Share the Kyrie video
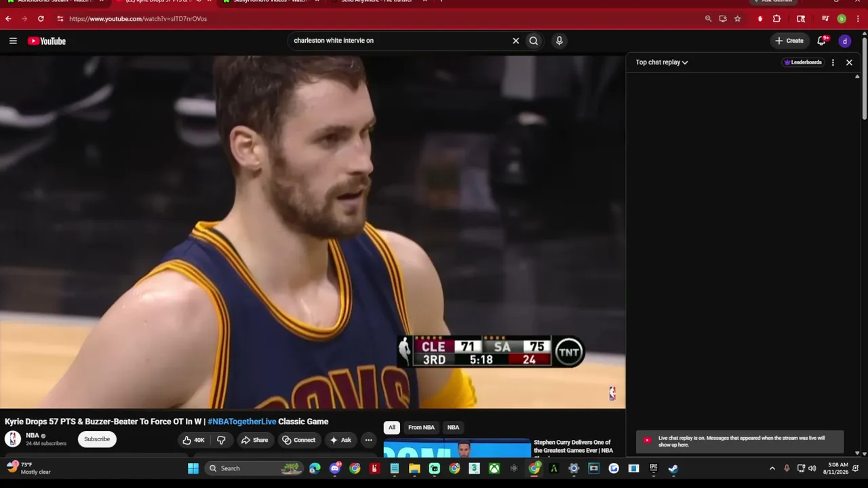Image resolution: width=868 pixels, height=488 pixels. click(x=254, y=440)
